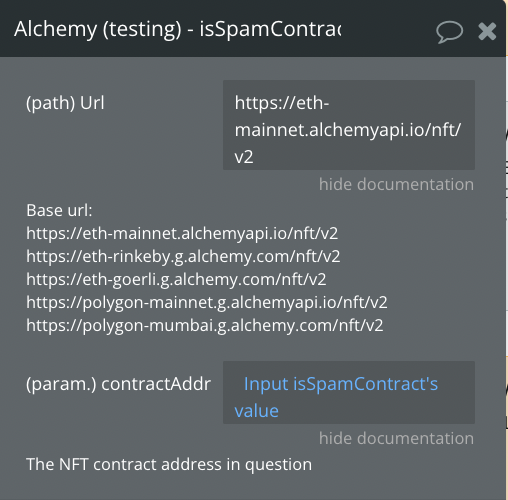Screen dimensions: 508x500
Task: Click the word 'value' in the blue expression
Action: 256,411
